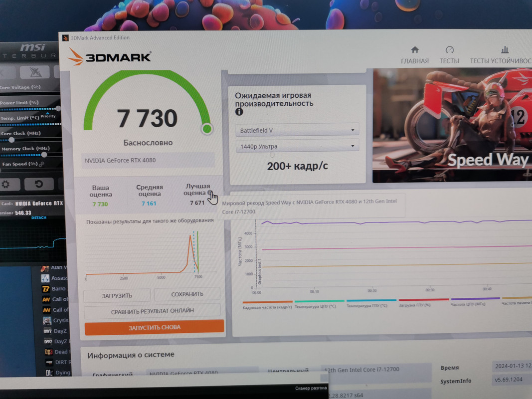The height and width of the screenshot is (399, 532).
Task: Open the ТЕСТЫ УСТОЙЧИВОСТИ stress tests tab
Action: coord(501,55)
